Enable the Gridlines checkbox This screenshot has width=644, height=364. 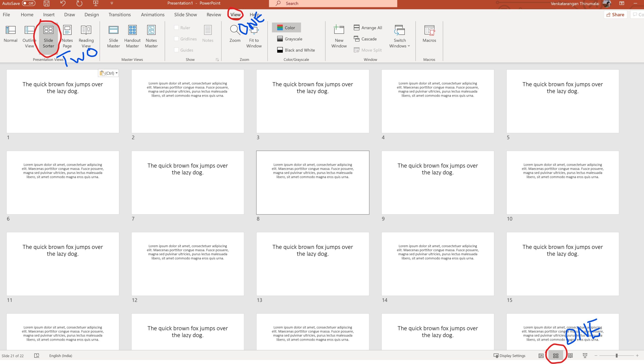177,39
